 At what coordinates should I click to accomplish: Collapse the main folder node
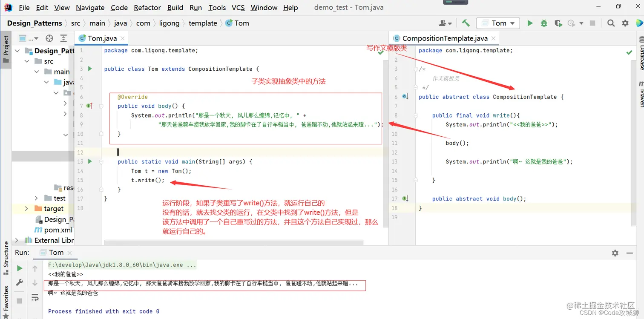(37, 72)
